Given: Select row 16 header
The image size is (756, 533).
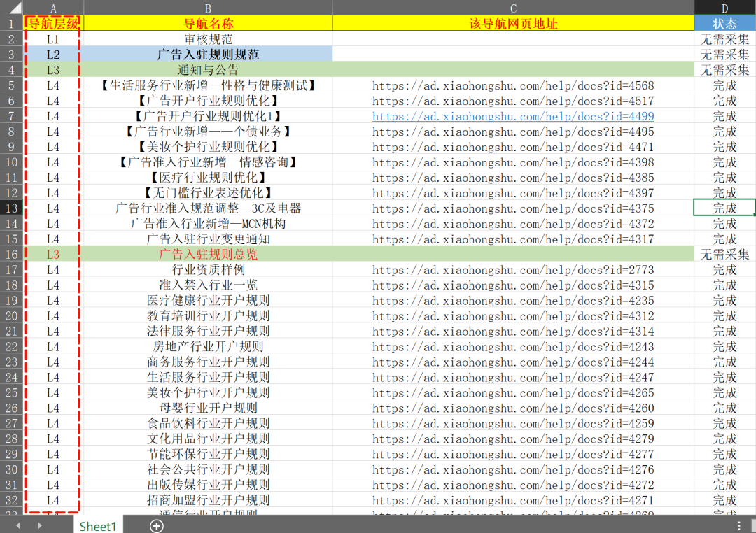Looking at the screenshot, I should coord(12,255).
